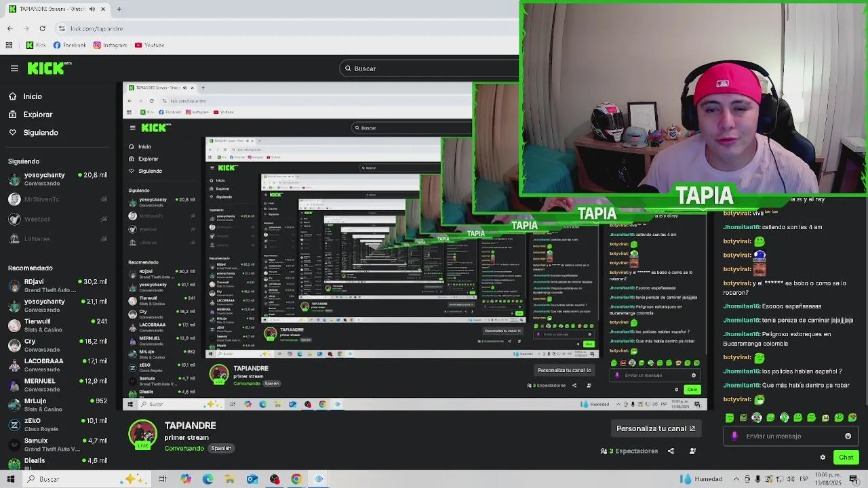Reload the page with refresh icon
Viewport: 868px width, 488px height.
point(42,28)
